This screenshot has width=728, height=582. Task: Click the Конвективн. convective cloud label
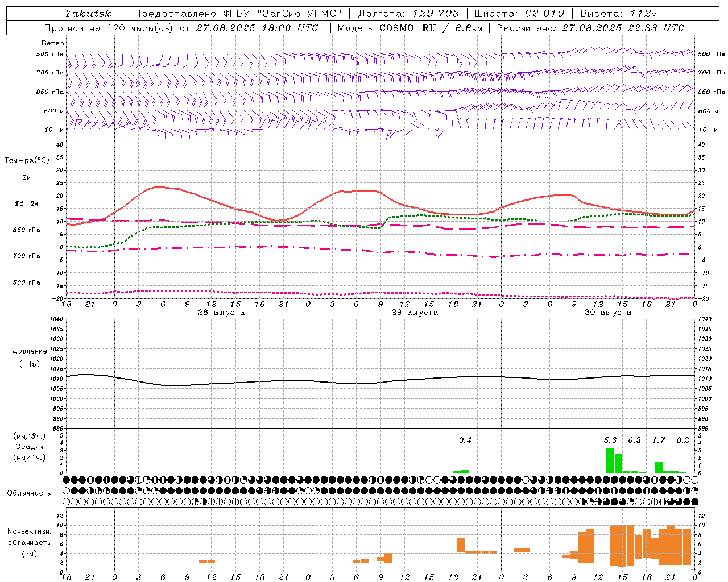click(29, 531)
